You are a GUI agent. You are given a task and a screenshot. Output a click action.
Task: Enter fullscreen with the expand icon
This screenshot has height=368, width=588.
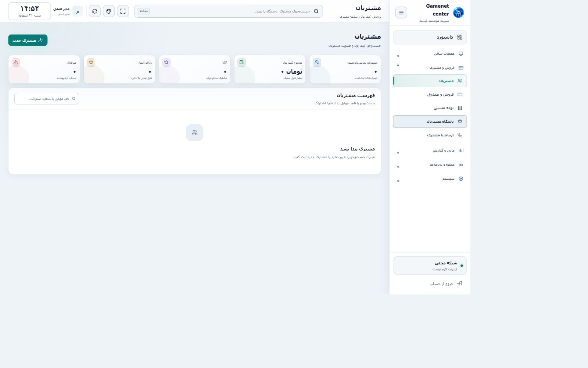pos(123,11)
